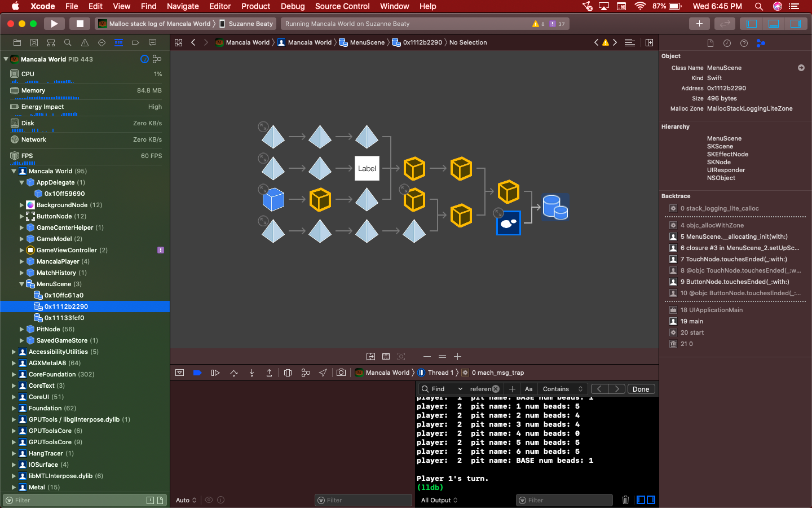This screenshot has height=508, width=812.
Task: Toggle show only leaked blocks
Action: (x=150, y=500)
